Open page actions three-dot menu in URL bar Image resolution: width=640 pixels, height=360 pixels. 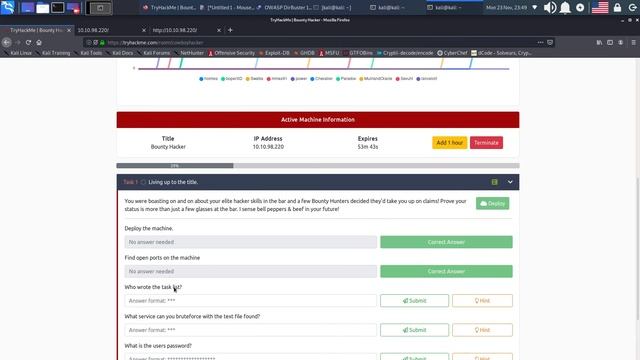click(x=540, y=42)
